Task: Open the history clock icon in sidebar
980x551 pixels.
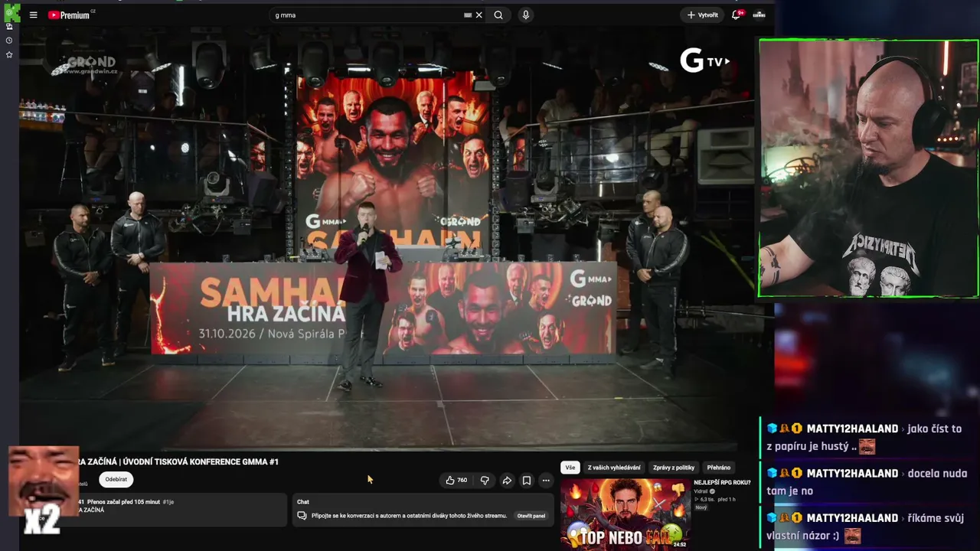Action: click(x=9, y=40)
